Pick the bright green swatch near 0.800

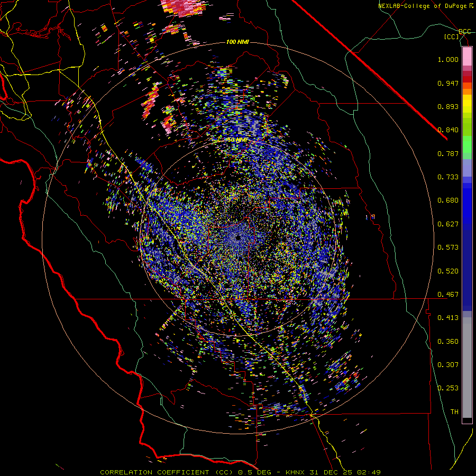pos(467,144)
